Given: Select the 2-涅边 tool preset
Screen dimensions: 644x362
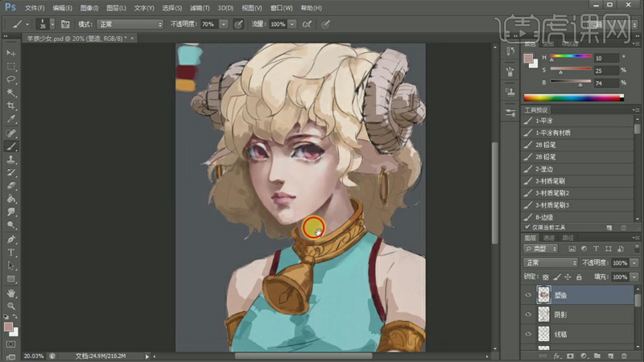Looking at the screenshot, I should coord(577,169).
